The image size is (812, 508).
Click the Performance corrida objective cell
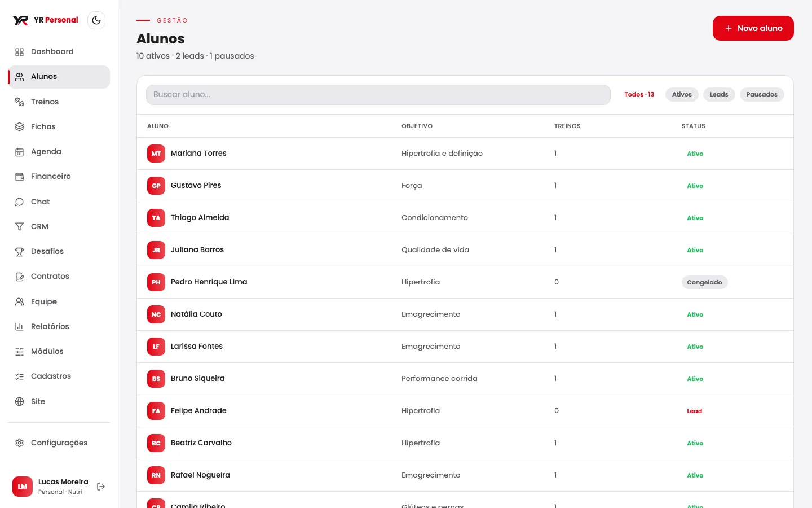tap(439, 379)
